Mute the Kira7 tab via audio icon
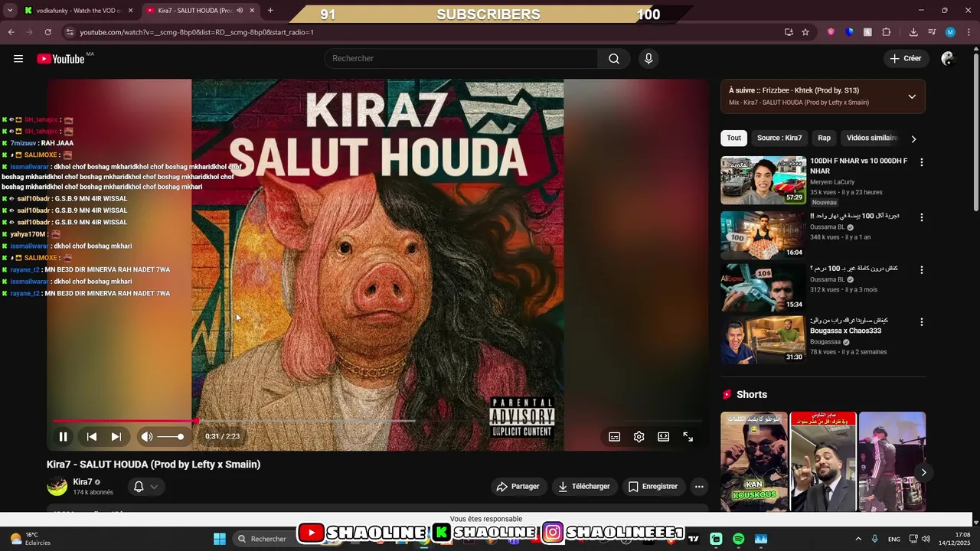This screenshot has width=980, height=551. pyautogui.click(x=240, y=11)
